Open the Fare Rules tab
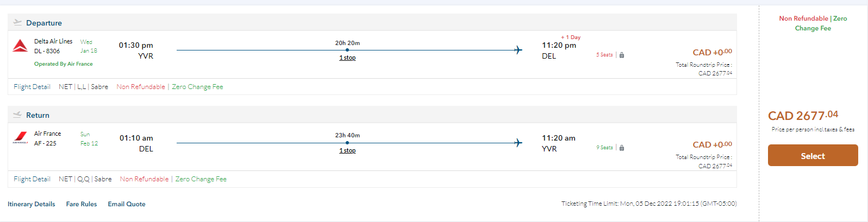868x222 pixels. click(82, 204)
